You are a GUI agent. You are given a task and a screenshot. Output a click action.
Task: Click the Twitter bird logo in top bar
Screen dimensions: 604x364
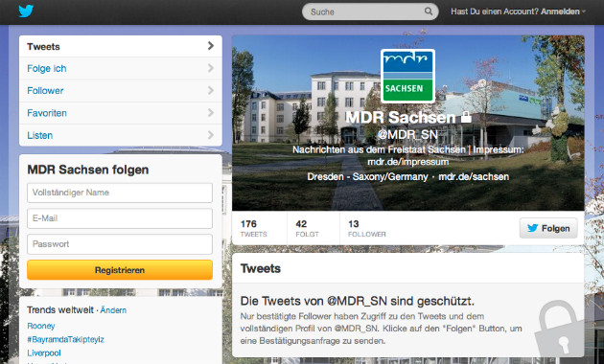pyautogui.click(x=26, y=11)
